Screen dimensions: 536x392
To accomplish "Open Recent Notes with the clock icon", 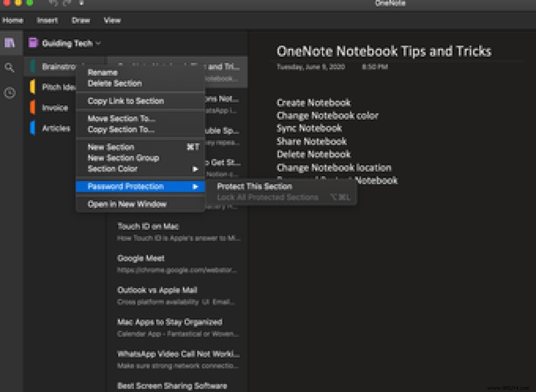I will pos(10,93).
